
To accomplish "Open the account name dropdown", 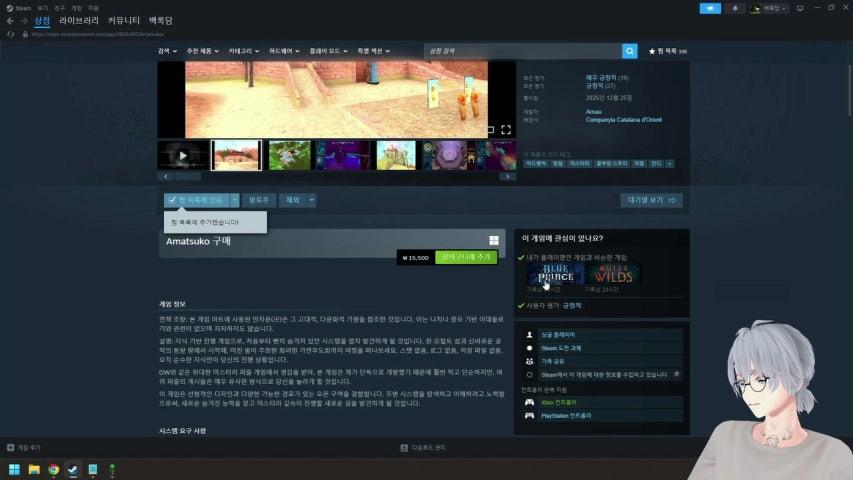I will click(769, 8).
